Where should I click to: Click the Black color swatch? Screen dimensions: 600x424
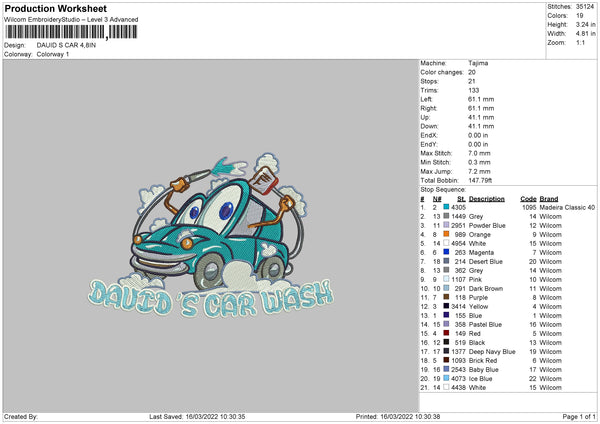tap(446, 342)
